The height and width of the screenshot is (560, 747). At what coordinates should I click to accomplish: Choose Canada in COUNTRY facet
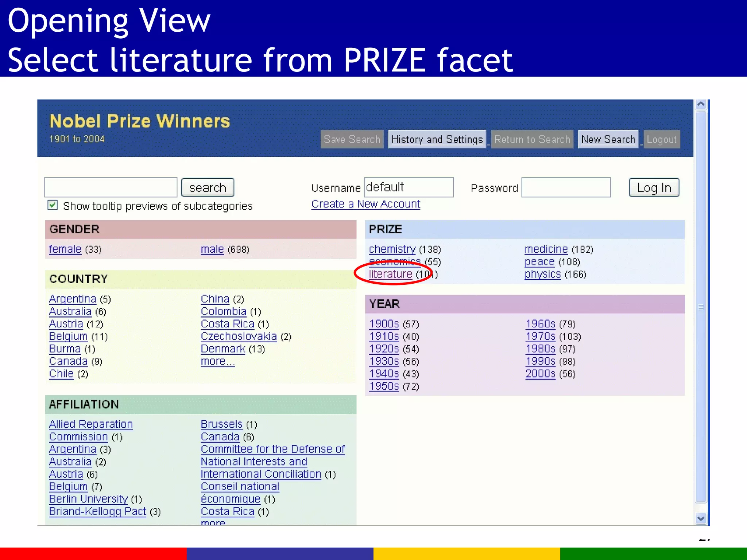click(x=68, y=361)
